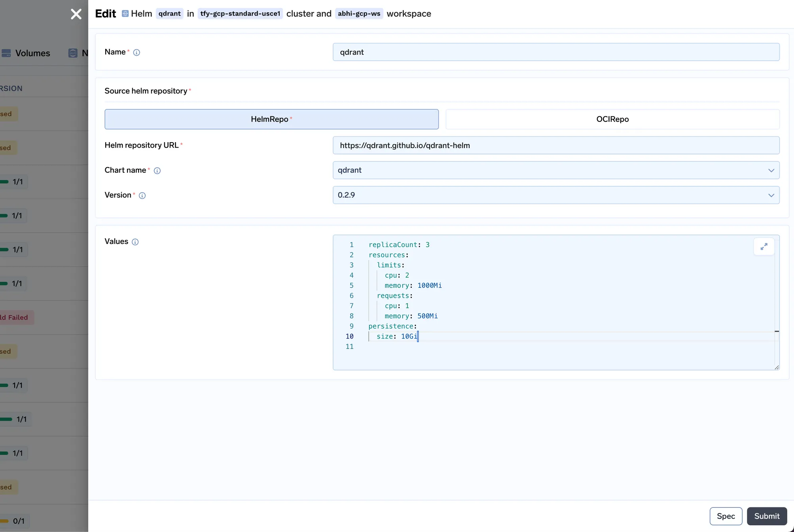Click the Submit button
Viewport: 794px width, 532px height.
[x=767, y=516]
